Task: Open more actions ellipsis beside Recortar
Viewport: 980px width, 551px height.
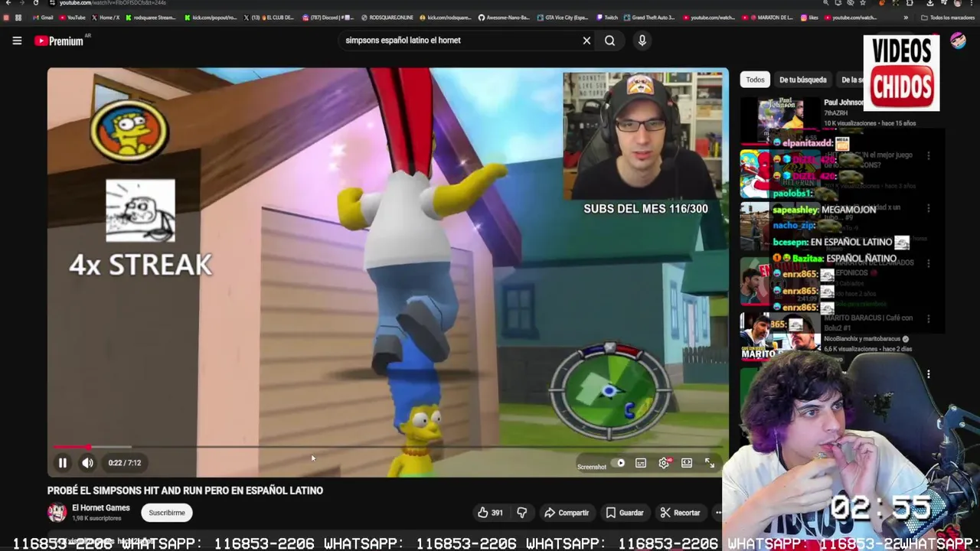Action: tap(718, 513)
